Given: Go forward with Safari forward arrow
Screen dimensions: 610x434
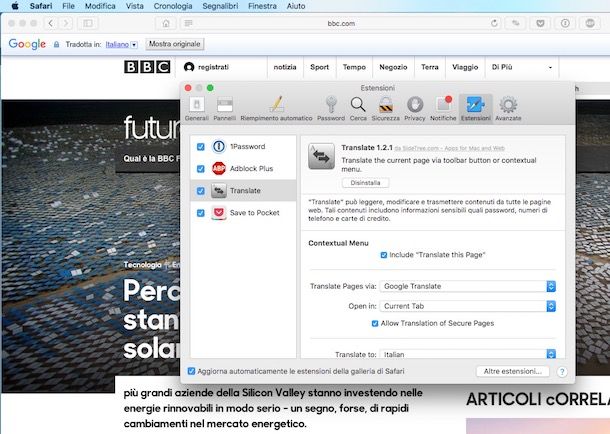Looking at the screenshot, I should tap(66, 23).
